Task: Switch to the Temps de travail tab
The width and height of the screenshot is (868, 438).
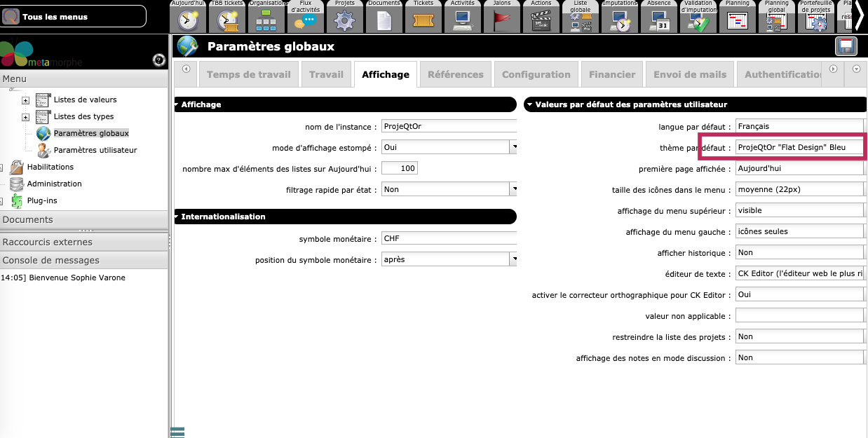Action: pyautogui.click(x=248, y=74)
